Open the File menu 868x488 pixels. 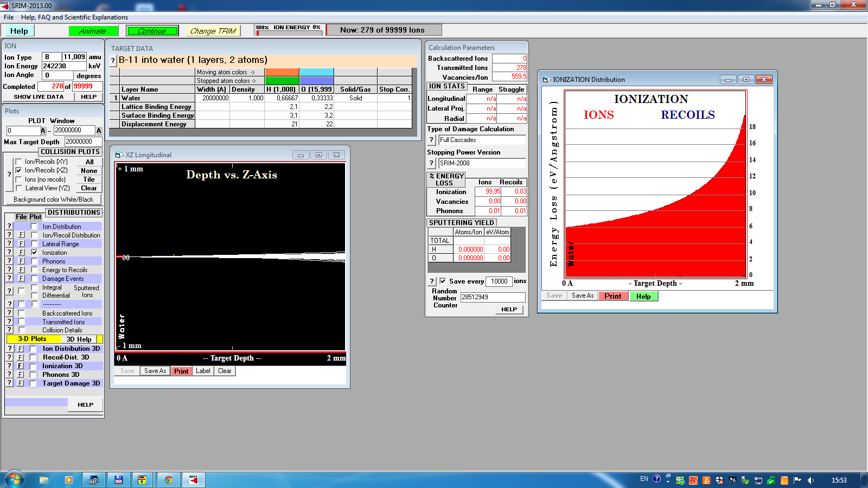coord(9,17)
